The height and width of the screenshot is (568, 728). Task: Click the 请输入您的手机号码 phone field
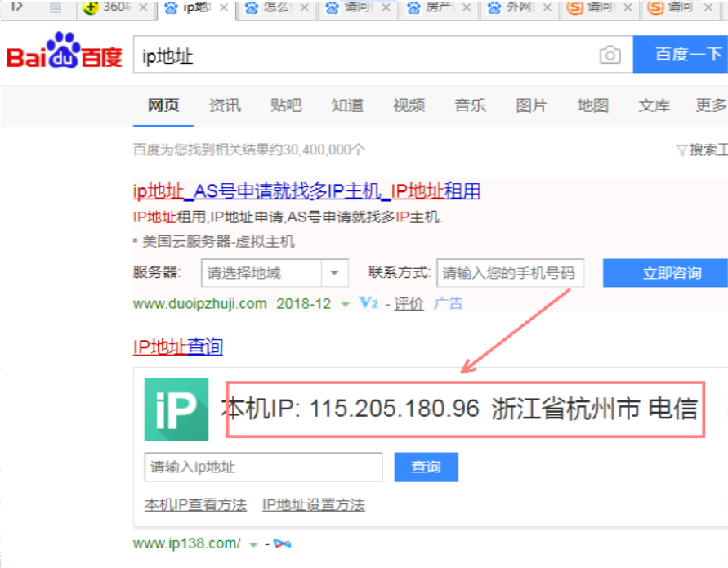click(510, 273)
